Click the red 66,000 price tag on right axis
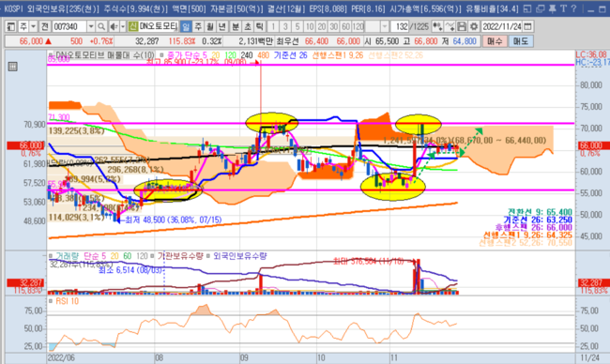The height and width of the screenshot is (364, 610). point(593,145)
